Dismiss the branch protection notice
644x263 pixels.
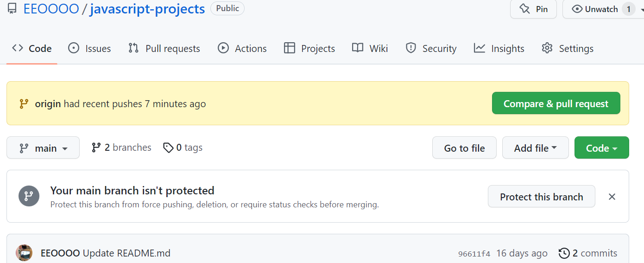612,197
